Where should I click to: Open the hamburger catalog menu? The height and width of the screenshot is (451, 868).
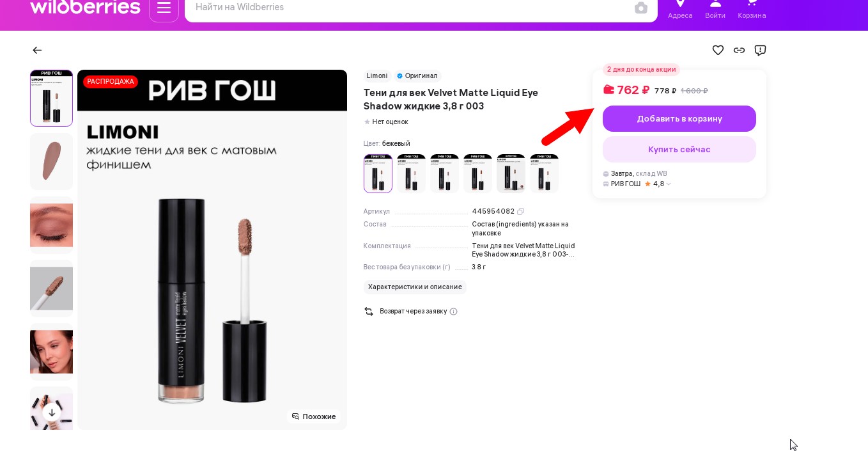coord(164,8)
